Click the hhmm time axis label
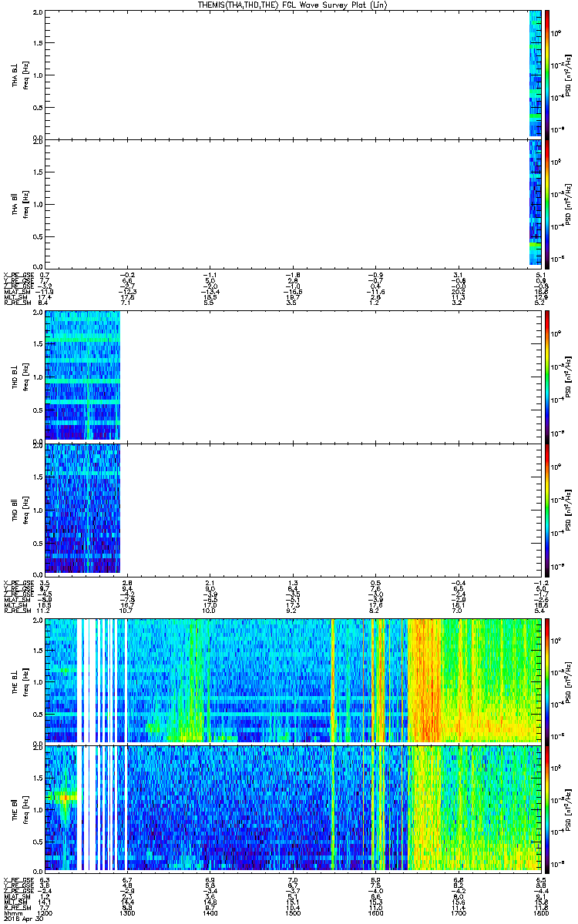This screenshot has width=578, height=924. [12, 913]
